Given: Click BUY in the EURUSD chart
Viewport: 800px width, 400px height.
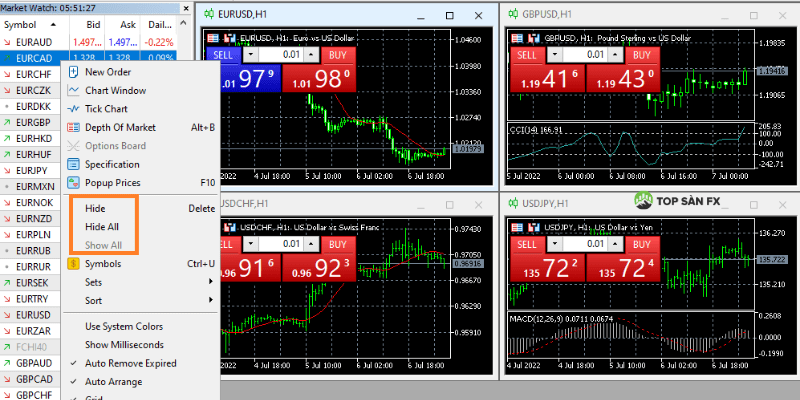Looking at the screenshot, I should pos(338,55).
